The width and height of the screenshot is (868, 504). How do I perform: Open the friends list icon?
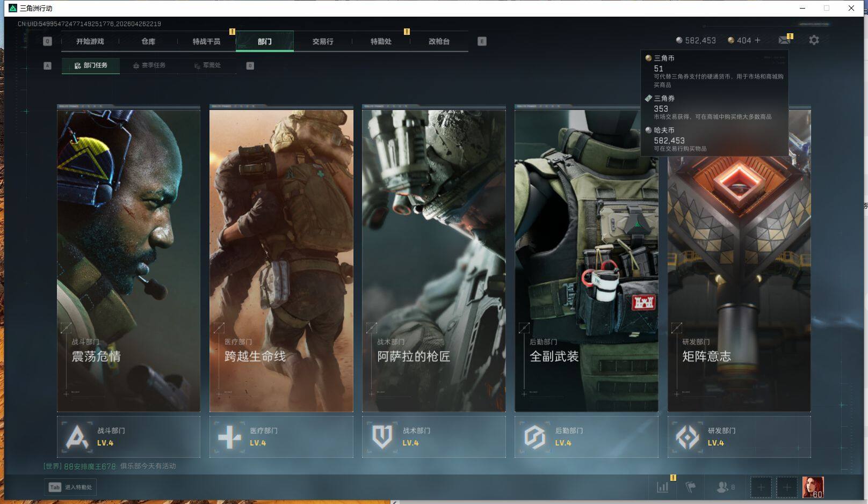(x=723, y=487)
